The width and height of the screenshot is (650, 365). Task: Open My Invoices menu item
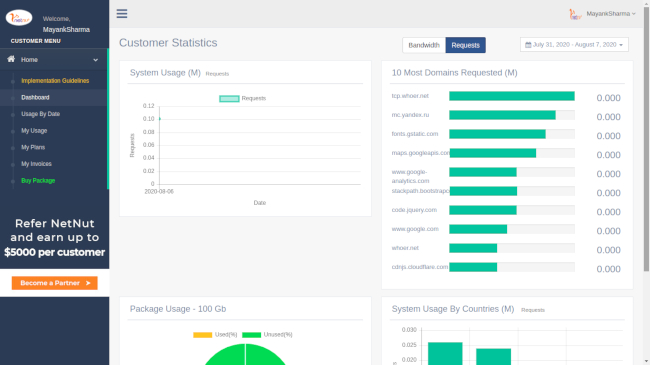pos(36,164)
